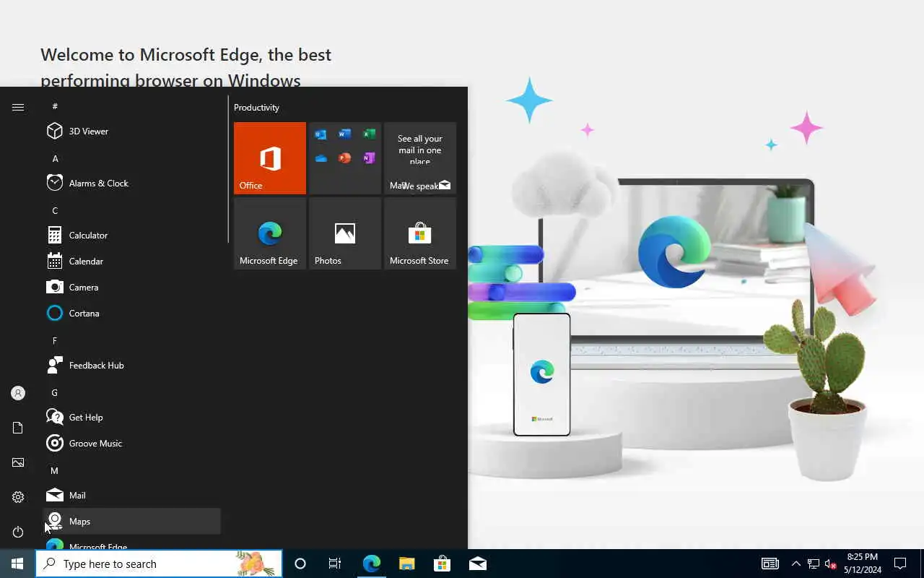The height and width of the screenshot is (578, 924).
Task: Open Documents from the Start sidebar
Action: (18, 428)
